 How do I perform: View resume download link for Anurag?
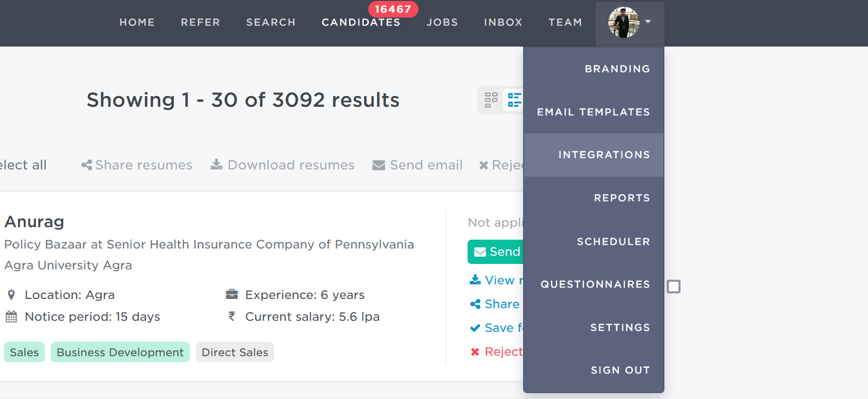(x=495, y=280)
